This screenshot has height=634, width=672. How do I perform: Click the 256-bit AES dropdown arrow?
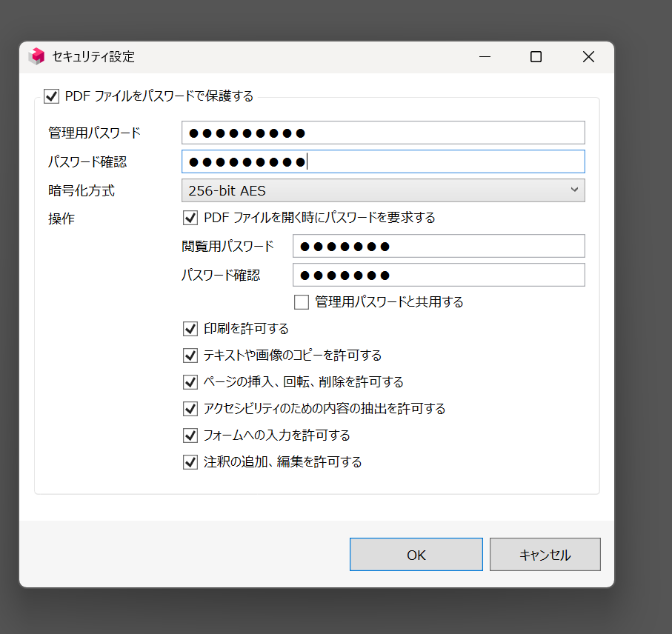(x=574, y=190)
